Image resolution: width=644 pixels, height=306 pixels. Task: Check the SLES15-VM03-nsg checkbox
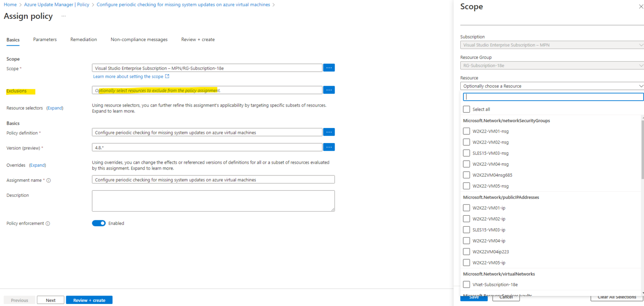(466, 153)
